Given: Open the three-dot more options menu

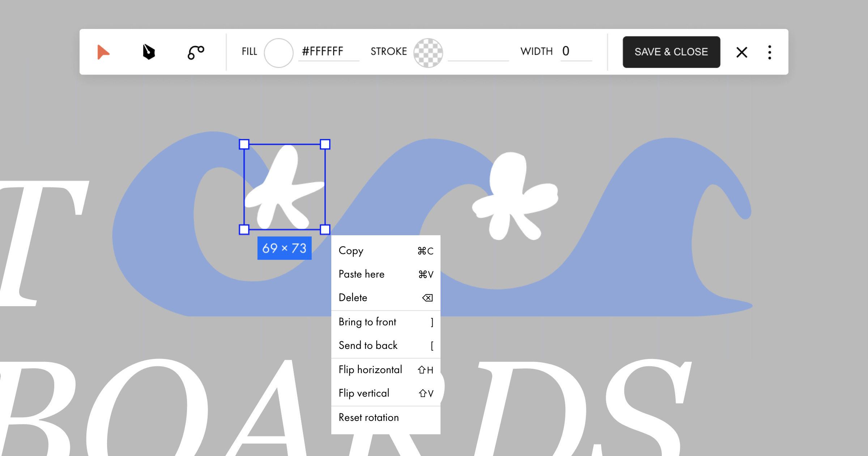Looking at the screenshot, I should [769, 52].
